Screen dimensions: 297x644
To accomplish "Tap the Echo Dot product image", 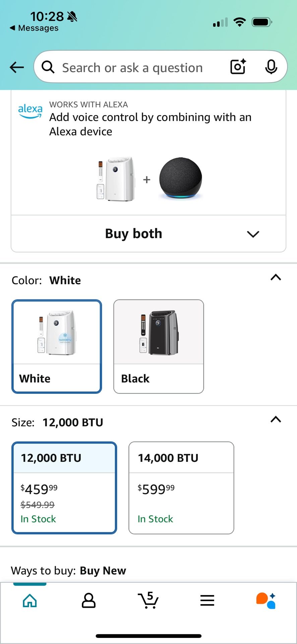I will coord(181,178).
